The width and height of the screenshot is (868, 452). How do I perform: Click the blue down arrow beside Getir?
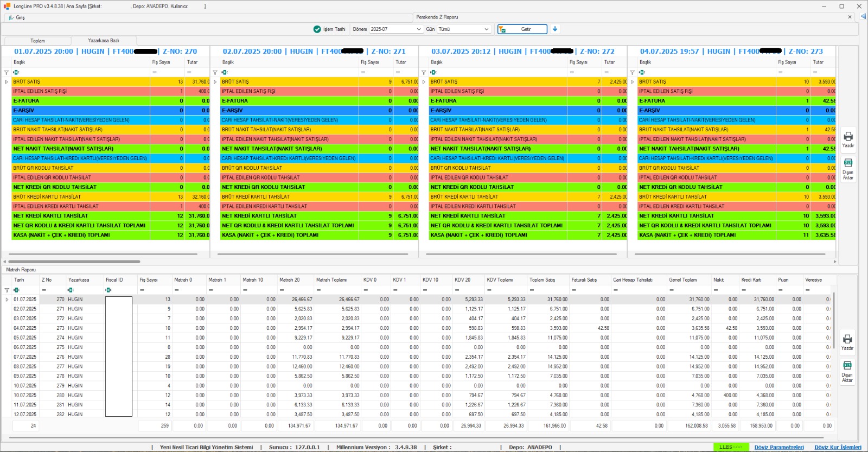[555, 29]
